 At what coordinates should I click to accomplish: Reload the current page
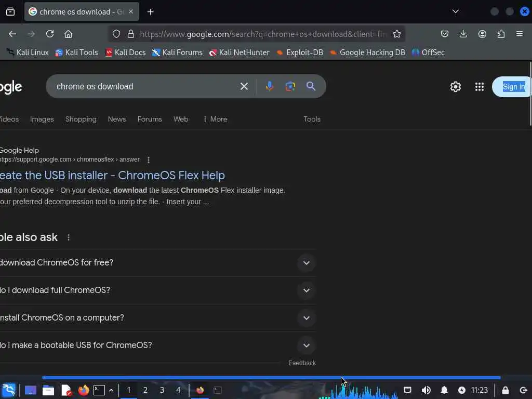50,34
